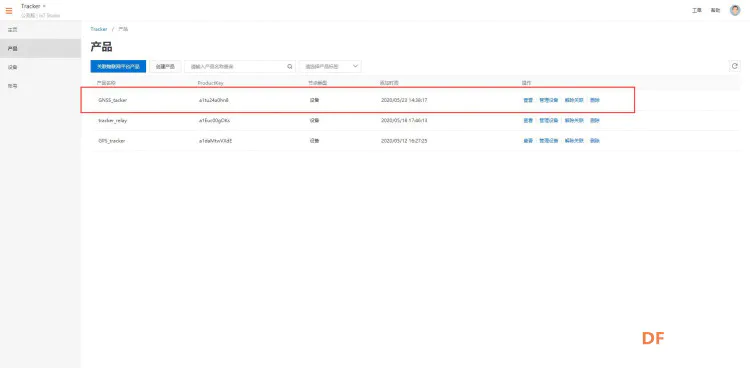Select 产品 in the sidebar

click(40, 48)
